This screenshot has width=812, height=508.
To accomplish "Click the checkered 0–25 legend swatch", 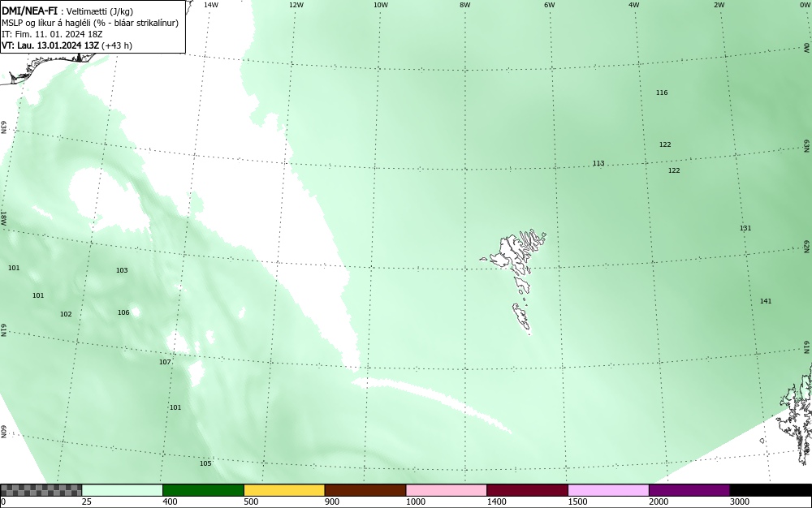I will pos(41,490).
